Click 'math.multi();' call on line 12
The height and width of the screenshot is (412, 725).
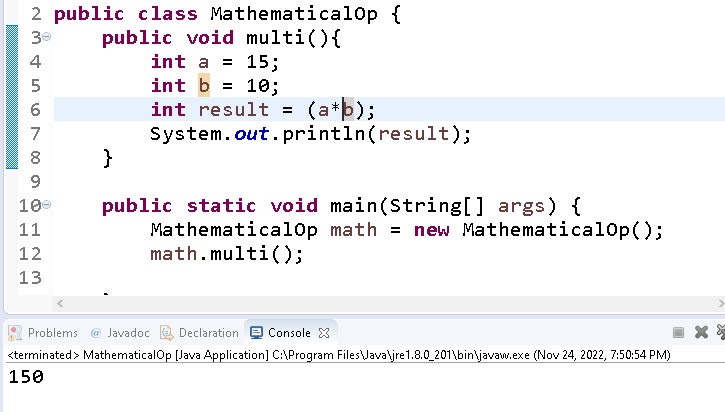tap(227, 254)
